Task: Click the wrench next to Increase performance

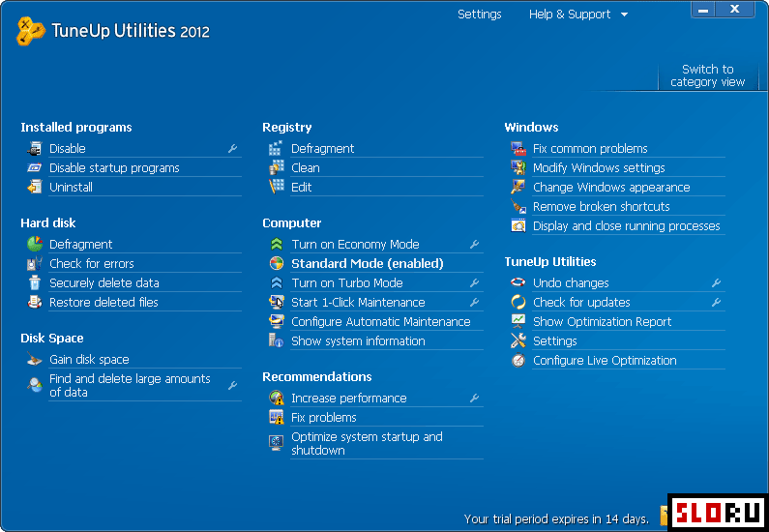Action: point(474,398)
